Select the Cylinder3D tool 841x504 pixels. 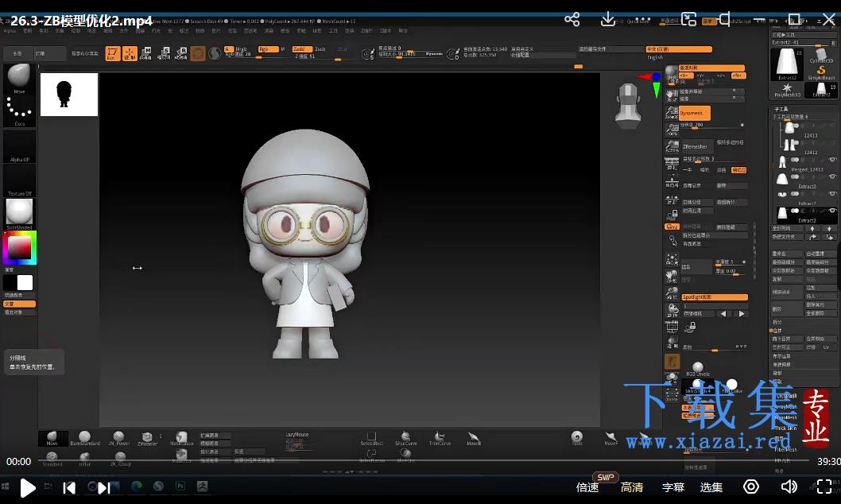point(820,56)
